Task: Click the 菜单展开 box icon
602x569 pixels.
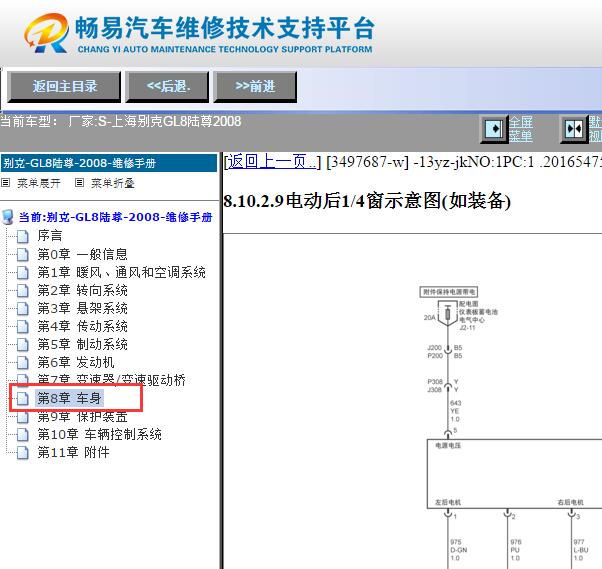Action: tap(5, 183)
